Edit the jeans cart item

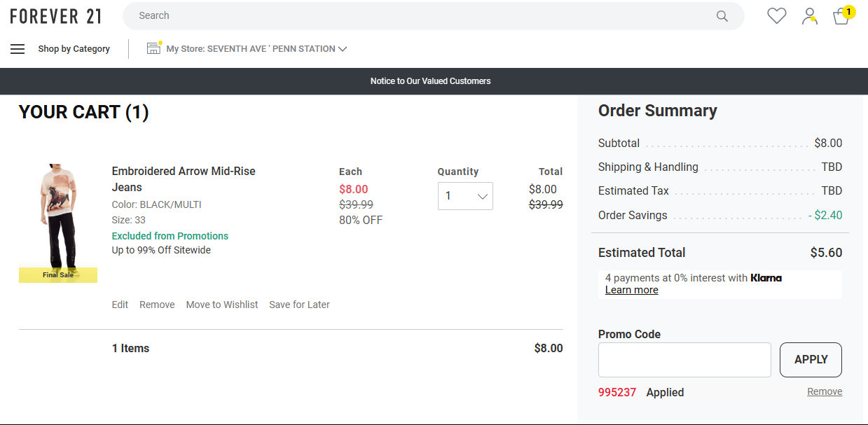click(x=120, y=305)
